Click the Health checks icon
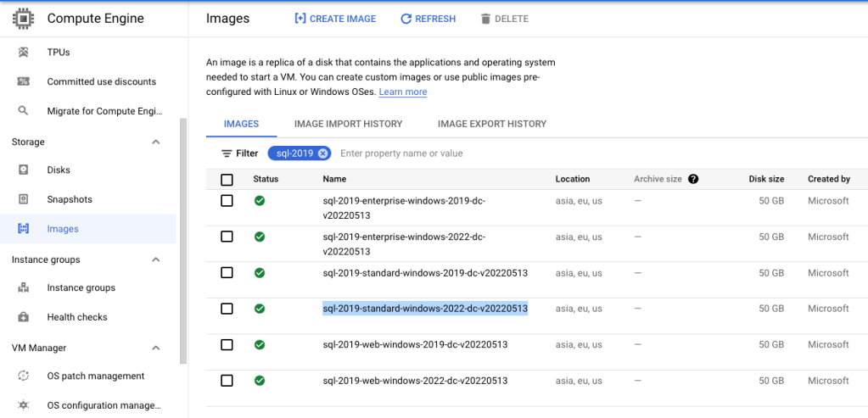 tap(24, 317)
